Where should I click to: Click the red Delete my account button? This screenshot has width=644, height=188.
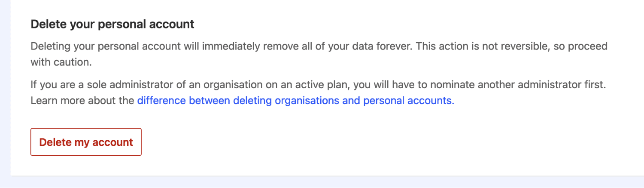coord(86,142)
